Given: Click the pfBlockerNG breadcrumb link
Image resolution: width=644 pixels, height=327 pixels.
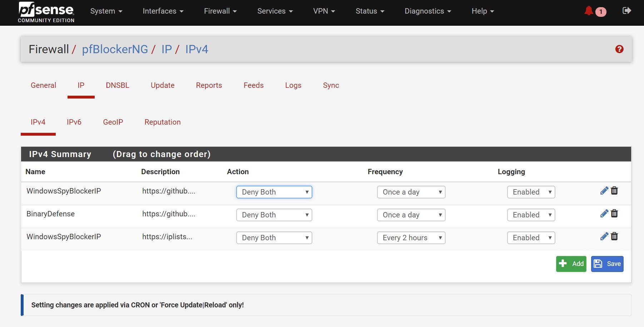Looking at the screenshot, I should [115, 49].
